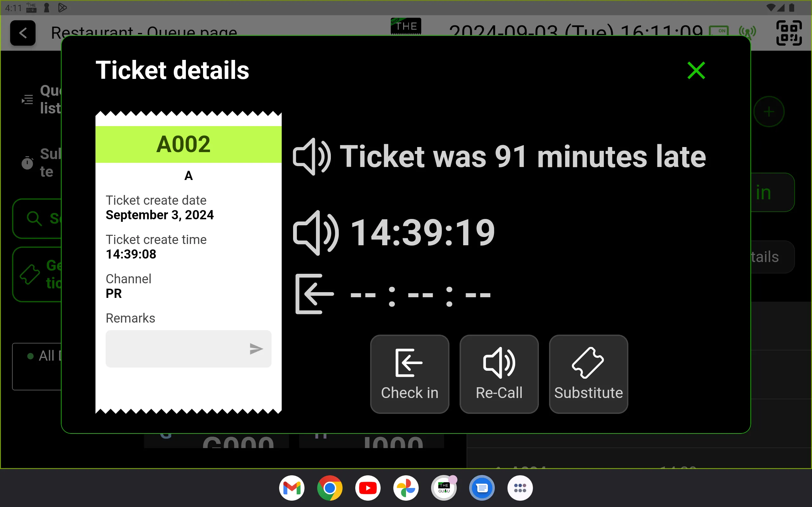The height and width of the screenshot is (507, 812).
Task: Click the Re-Call button label
Action: (x=499, y=393)
